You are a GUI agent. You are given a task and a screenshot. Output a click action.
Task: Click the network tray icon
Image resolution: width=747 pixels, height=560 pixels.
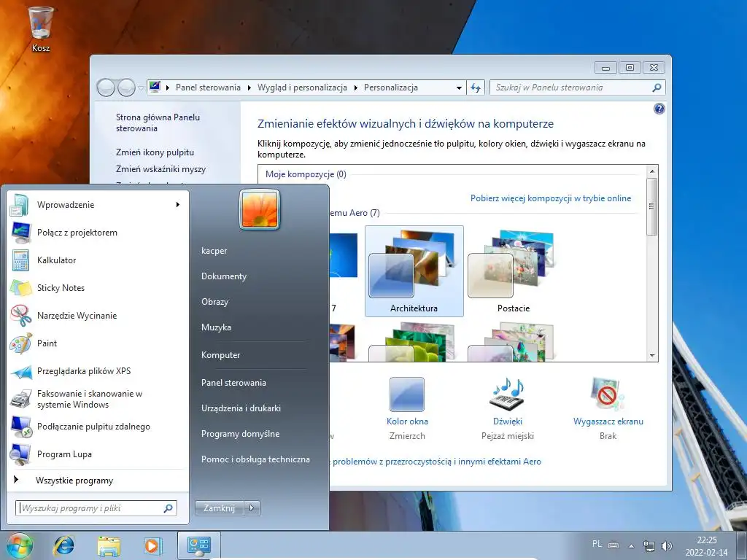coord(649,545)
